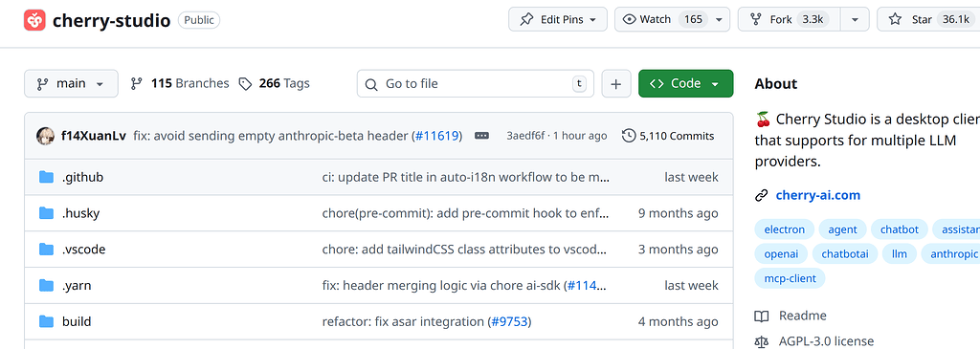Open the green Code dropdown button

tap(685, 83)
